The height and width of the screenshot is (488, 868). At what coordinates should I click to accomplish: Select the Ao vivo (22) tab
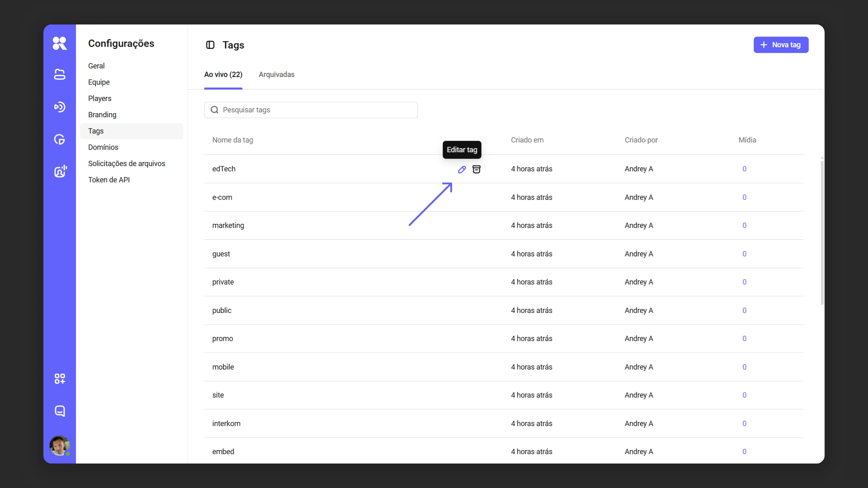[223, 74]
